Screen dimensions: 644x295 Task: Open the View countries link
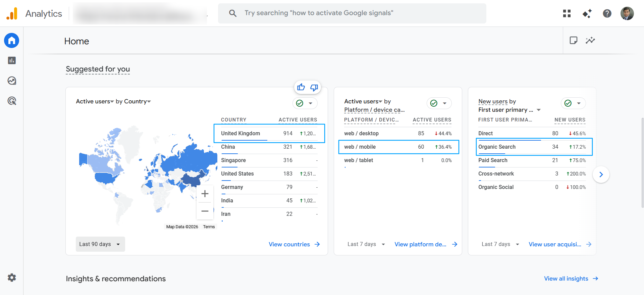[x=294, y=244]
